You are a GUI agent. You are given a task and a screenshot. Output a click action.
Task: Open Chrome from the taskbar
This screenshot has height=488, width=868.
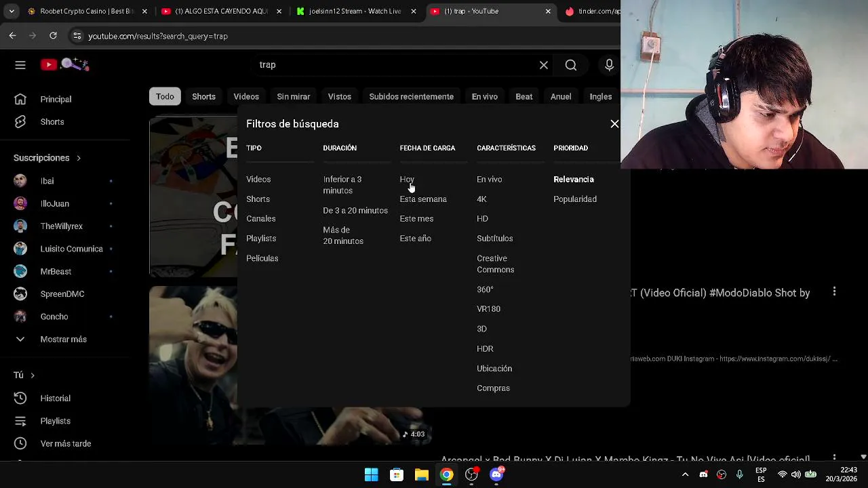point(447,474)
